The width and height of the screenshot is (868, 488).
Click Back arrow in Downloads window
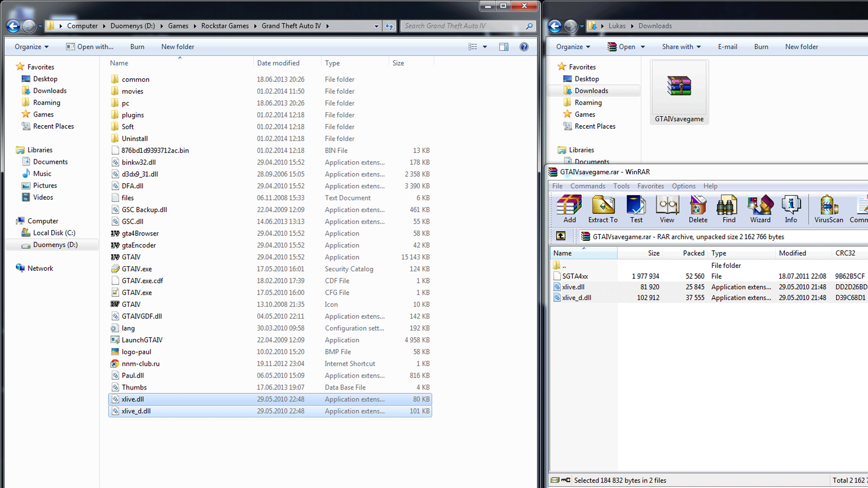(555, 26)
